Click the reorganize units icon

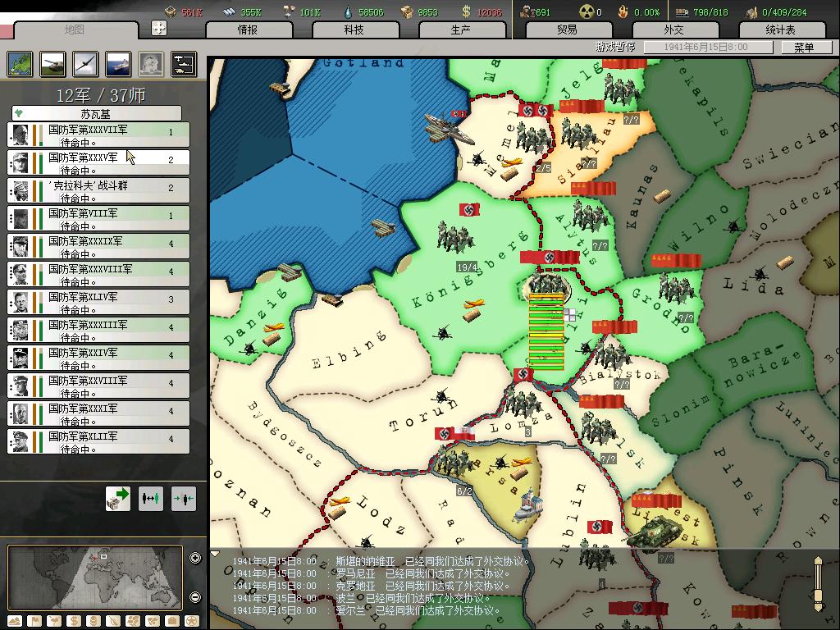pyautogui.click(x=151, y=499)
